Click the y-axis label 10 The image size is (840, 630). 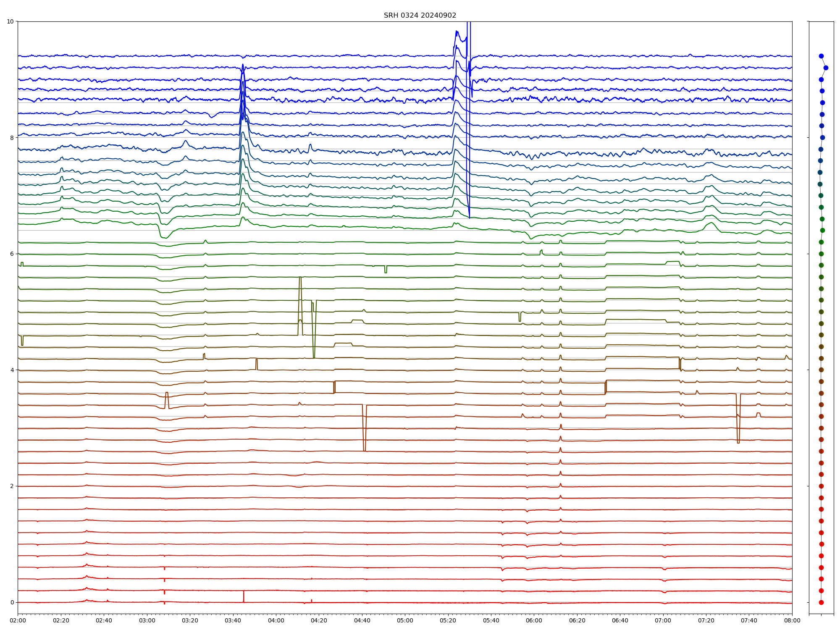tap(10, 21)
